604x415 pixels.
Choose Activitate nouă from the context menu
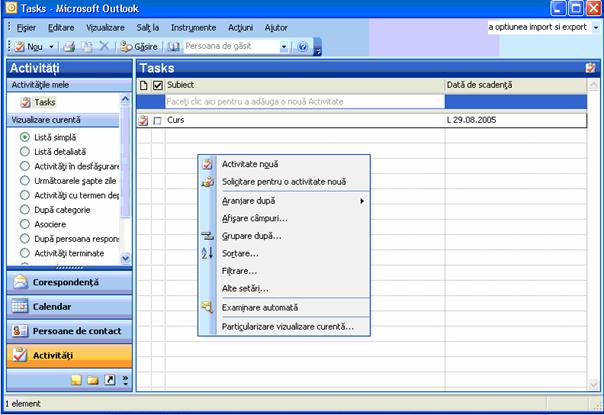pos(250,164)
